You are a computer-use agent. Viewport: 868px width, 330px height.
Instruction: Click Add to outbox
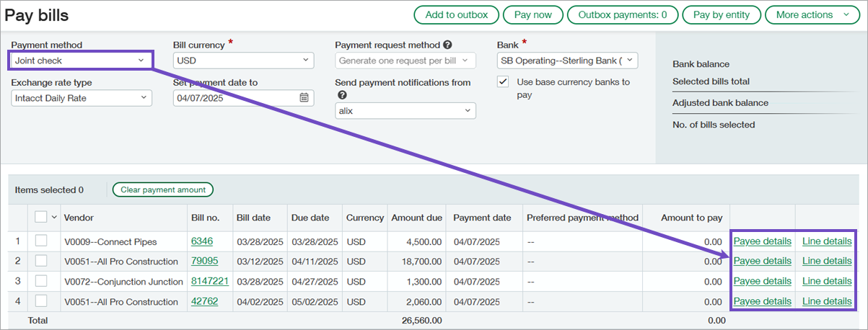point(456,14)
